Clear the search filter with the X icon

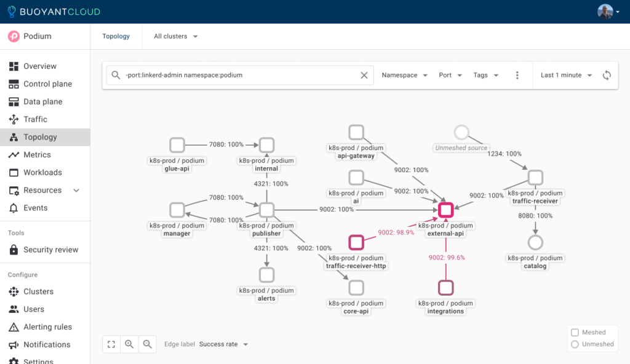pos(364,75)
